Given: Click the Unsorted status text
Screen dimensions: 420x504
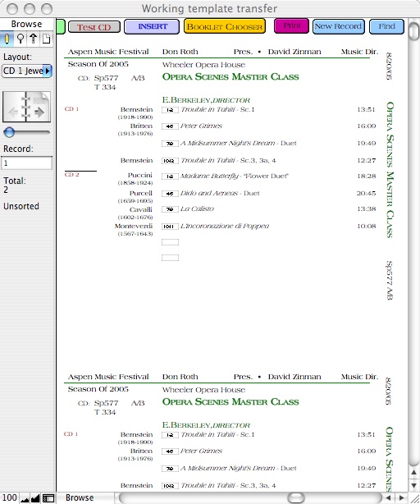Looking at the screenshot, I should 21,206.
